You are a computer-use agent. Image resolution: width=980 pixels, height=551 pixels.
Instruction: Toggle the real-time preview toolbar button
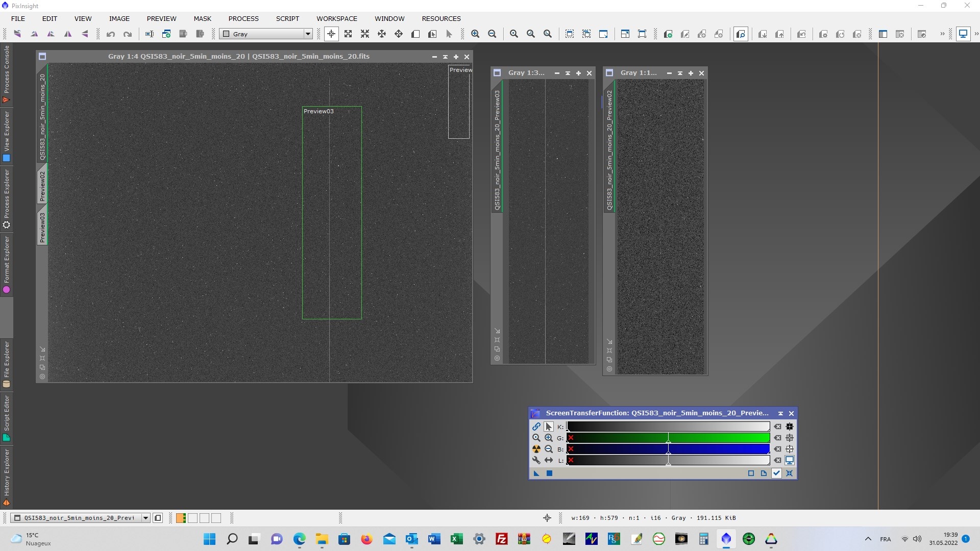point(741,34)
